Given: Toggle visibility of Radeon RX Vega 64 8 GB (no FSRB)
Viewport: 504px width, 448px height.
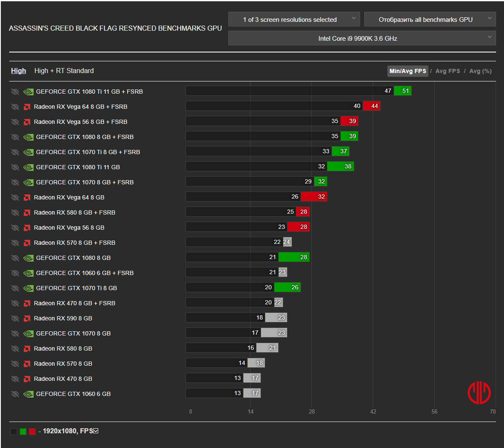Looking at the screenshot, I should click(x=15, y=197).
